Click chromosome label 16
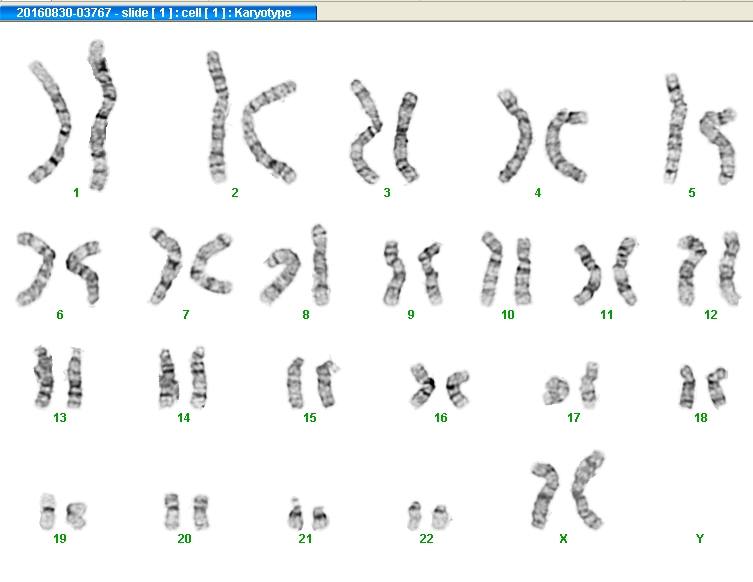 coord(441,418)
